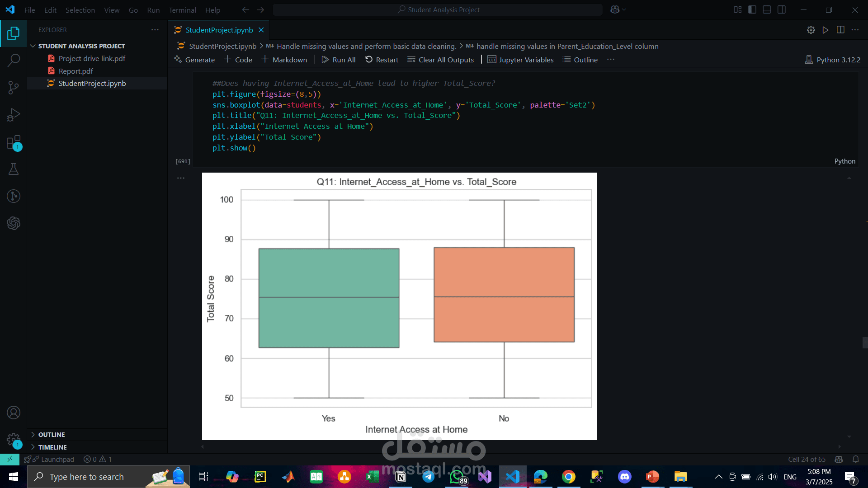Screen dimensions: 868x488
Task: Expand the OUTLINE section
Action: click(51, 435)
